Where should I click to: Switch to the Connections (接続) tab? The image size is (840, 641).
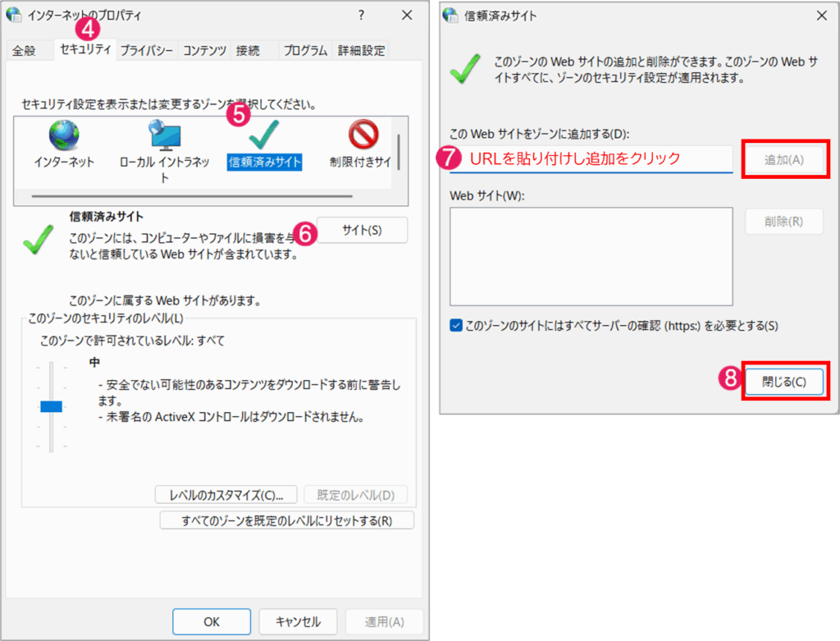(x=248, y=51)
